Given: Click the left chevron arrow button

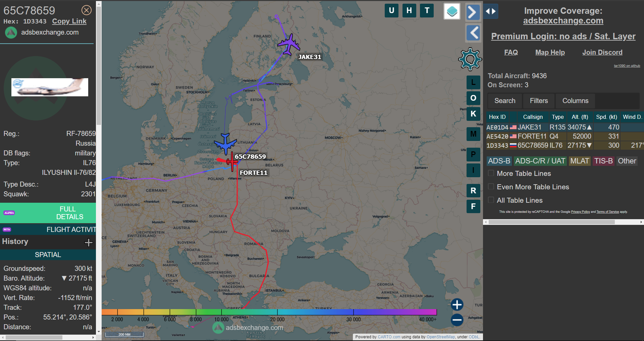Looking at the screenshot, I should coord(473,33).
